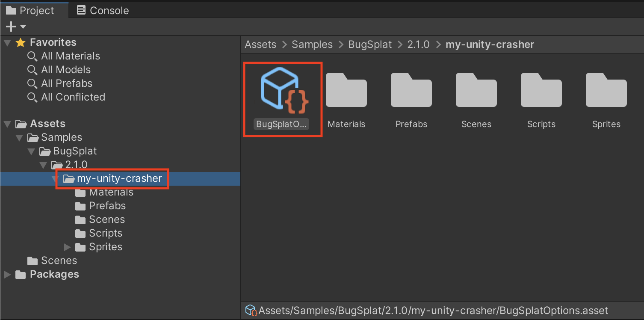Screen dimensions: 644x320
Task: Navigate to Samples in breadcrumb path
Action: coord(312,44)
